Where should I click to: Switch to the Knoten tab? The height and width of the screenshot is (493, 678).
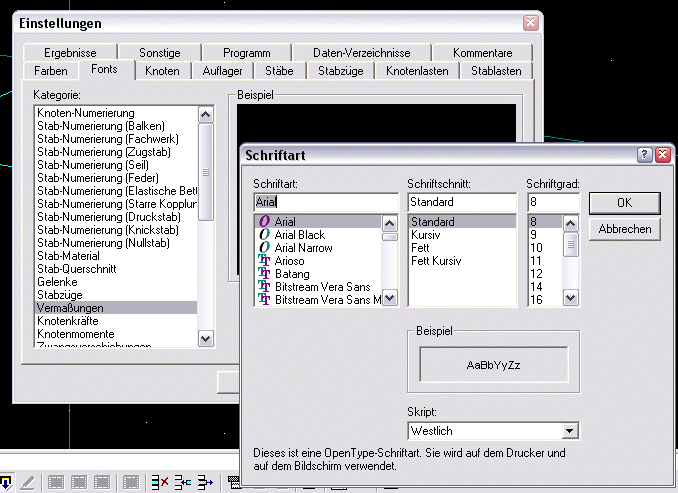[162, 71]
